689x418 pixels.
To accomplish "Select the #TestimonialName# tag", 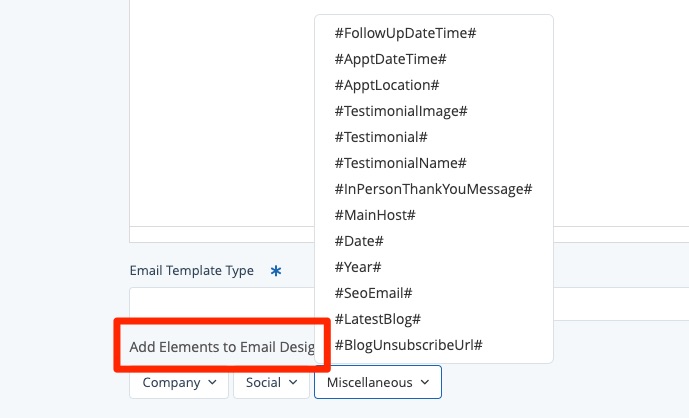I will click(x=400, y=163).
